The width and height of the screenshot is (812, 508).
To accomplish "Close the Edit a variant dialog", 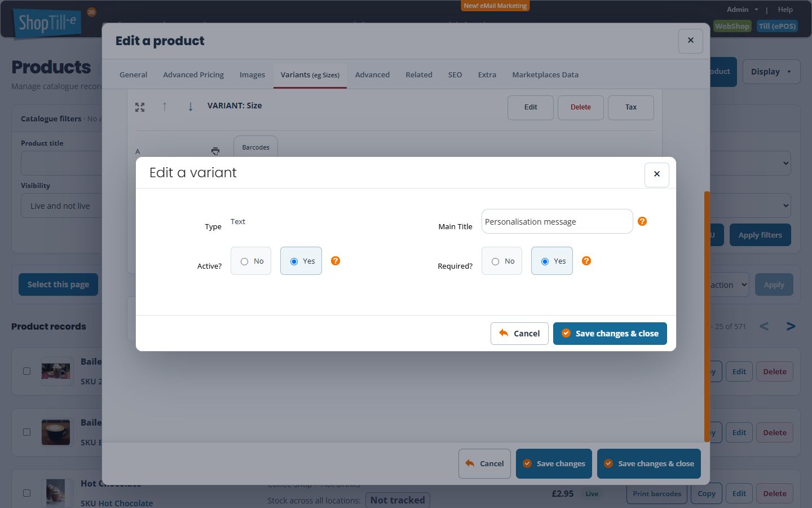I will (657, 174).
